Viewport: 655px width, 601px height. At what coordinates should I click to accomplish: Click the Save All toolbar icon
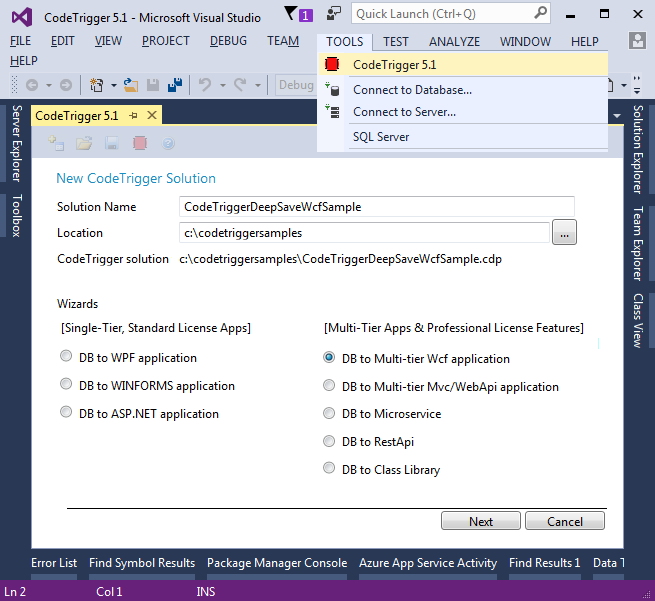click(174, 86)
